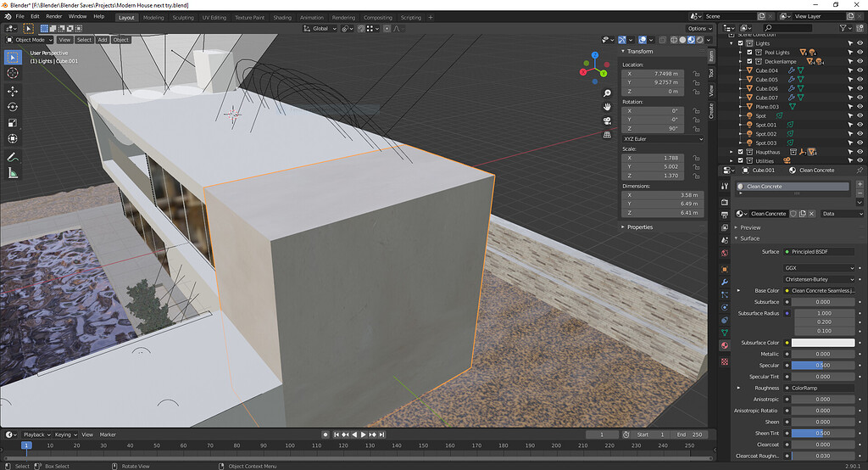
Task: Select the Measure tool
Action: (x=13, y=173)
